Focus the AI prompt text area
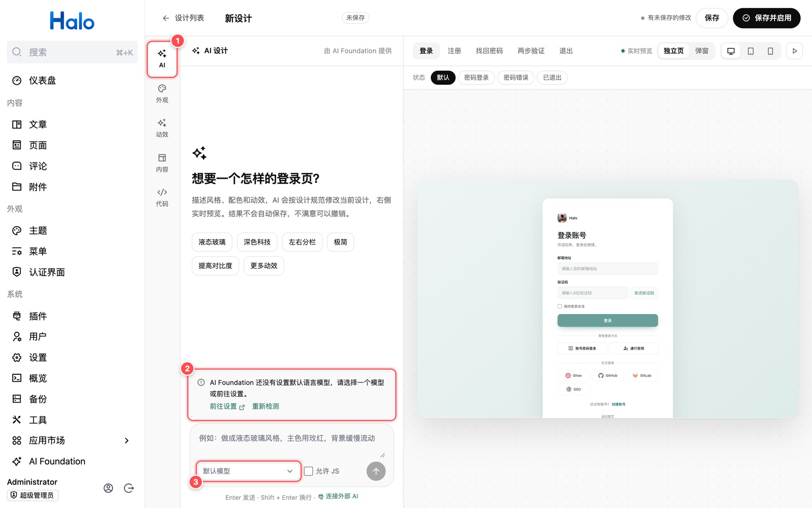 pyautogui.click(x=292, y=442)
